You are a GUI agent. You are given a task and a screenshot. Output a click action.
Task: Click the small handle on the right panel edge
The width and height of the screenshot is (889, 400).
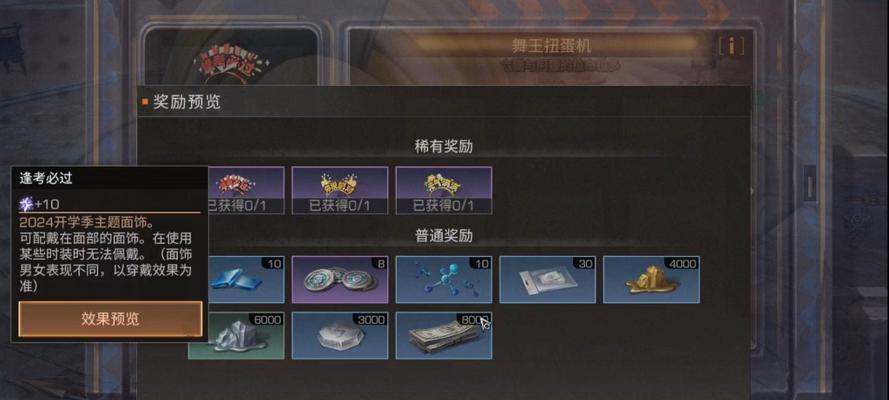810,183
